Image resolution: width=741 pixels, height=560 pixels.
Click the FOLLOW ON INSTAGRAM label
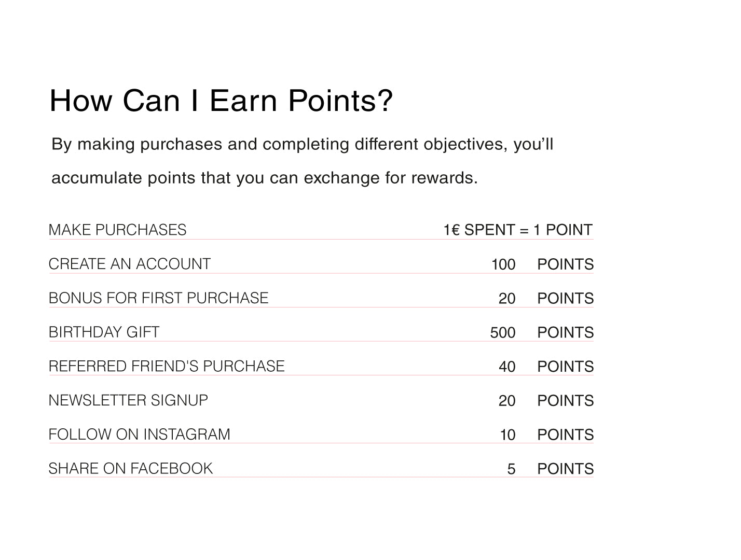[139, 434]
